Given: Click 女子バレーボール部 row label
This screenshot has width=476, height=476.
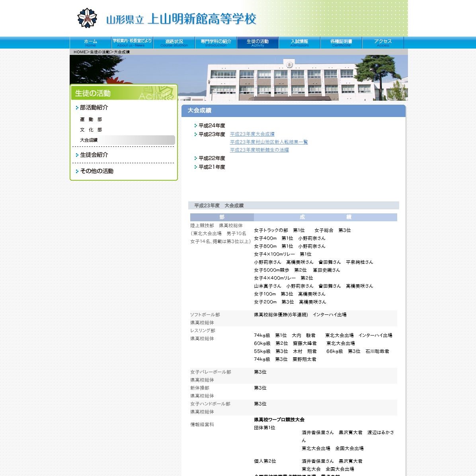Looking at the screenshot, I should tap(211, 372).
